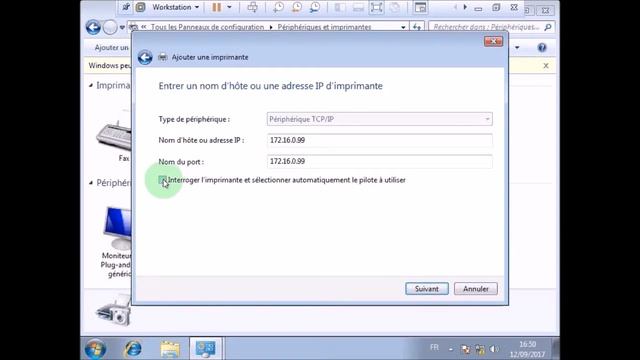The height and width of the screenshot is (360, 640).
Task: Click Ajouter un toolbar command
Action: [x=111, y=47]
